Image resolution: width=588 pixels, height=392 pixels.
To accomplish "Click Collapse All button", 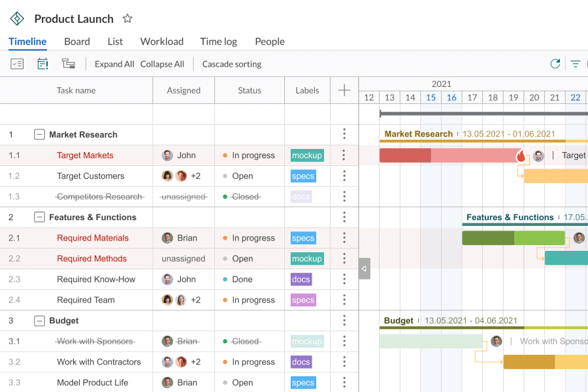I will (x=163, y=64).
